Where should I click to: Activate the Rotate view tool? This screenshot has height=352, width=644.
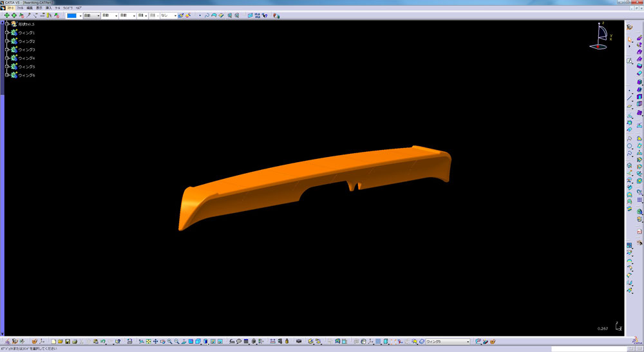[163, 341]
